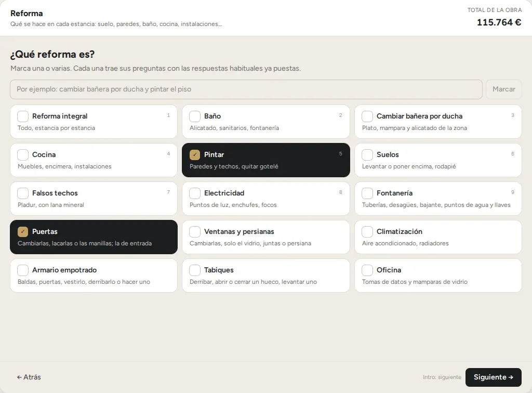This screenshot has width=532, height=393.
Task: Mark the Suelos checkbox
Action: (x=367, y=155)
